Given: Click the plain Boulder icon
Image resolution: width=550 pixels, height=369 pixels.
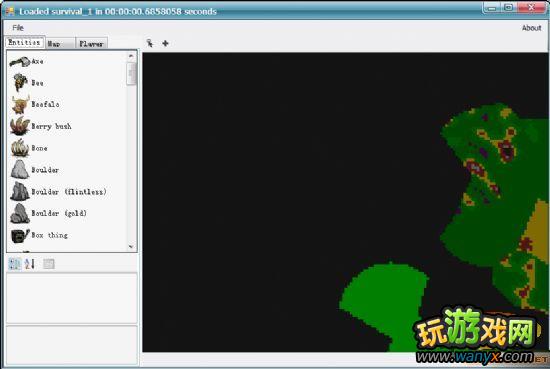Looking at the screenshot, I should [20, 169].
